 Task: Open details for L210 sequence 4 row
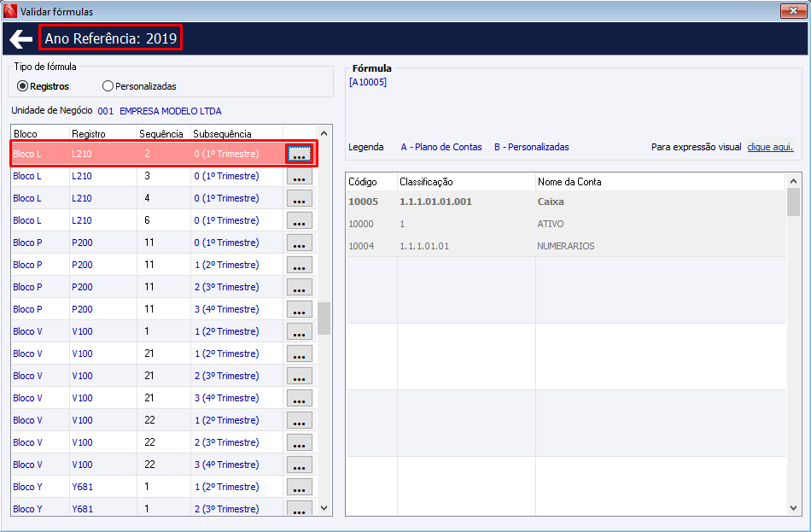[299, 198]
